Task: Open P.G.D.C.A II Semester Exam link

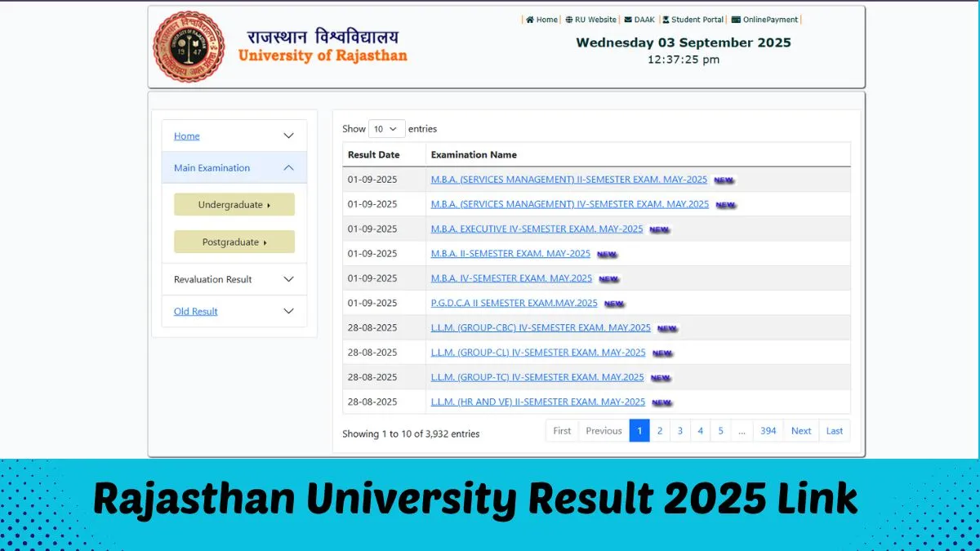Action: [x=514, y=303]
